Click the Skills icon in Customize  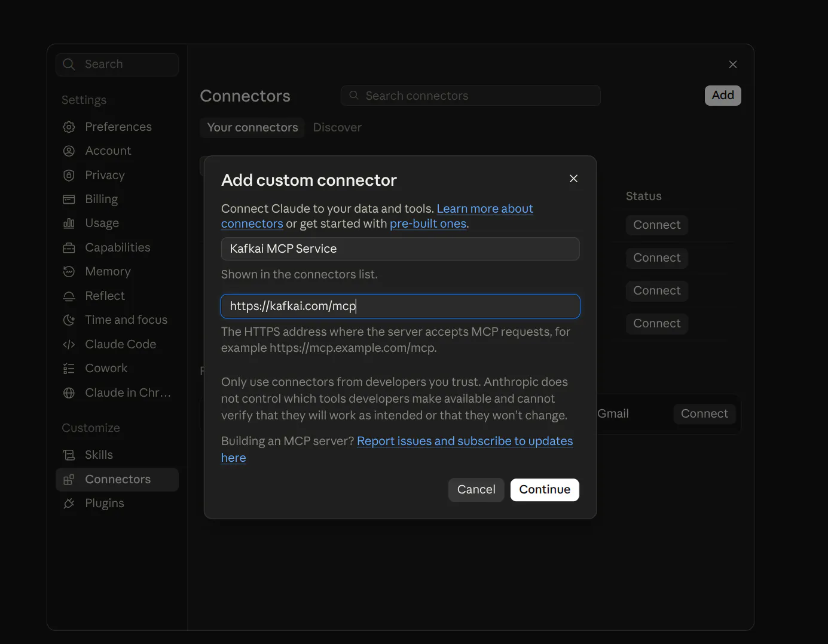[x=69, y=455]
